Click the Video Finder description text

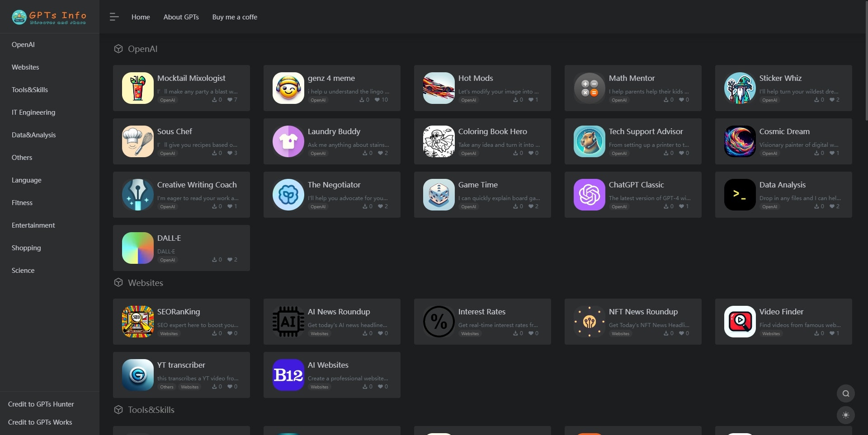(800, 325)
